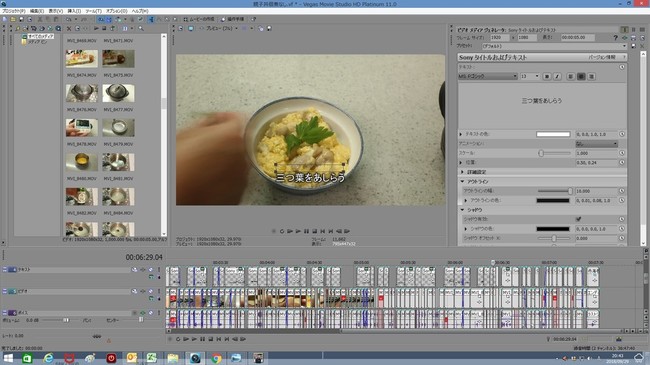Viewport: 650px width, 365px height.
Task: Collapse the シャドウ section
Action: tap(463, 210)
